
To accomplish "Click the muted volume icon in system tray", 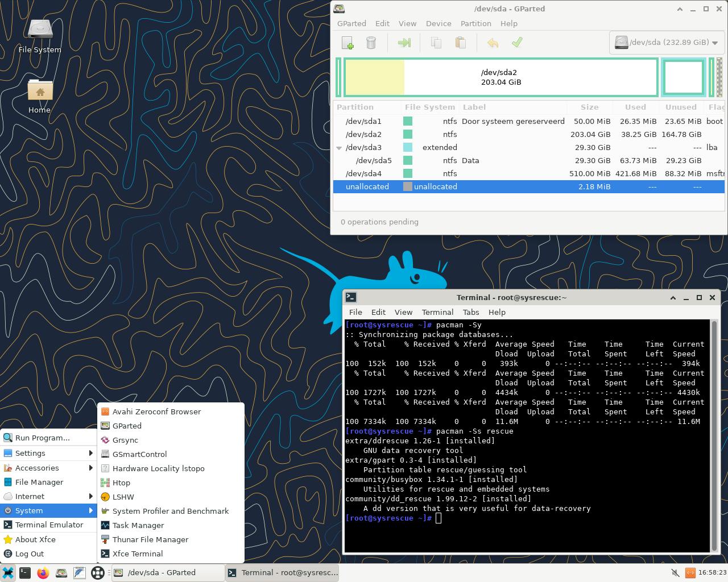I will (675, 573).
